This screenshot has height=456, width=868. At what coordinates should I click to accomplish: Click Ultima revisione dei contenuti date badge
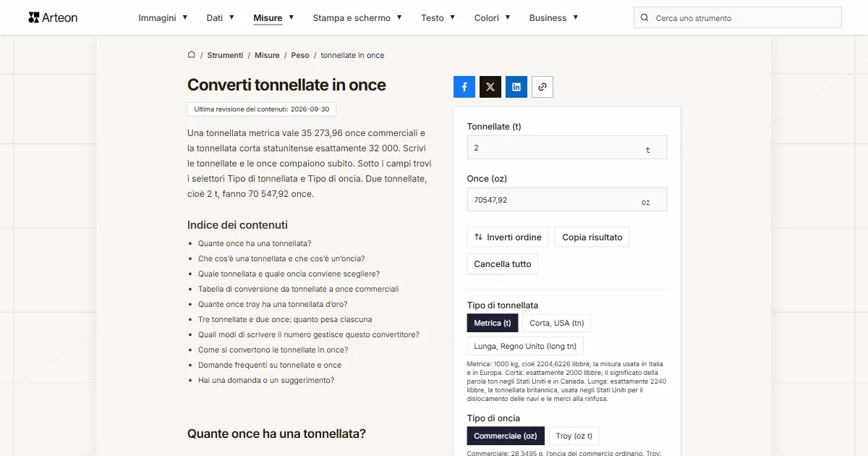click(x=262, y=109)
